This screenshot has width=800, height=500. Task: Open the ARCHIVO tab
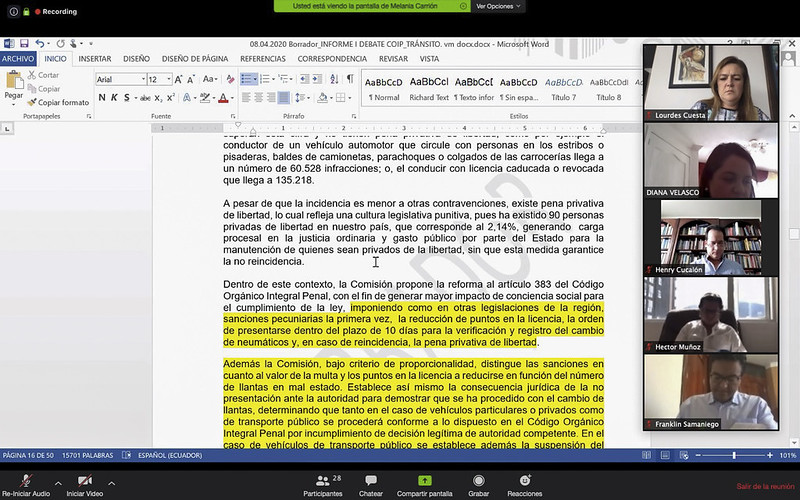(18, 59)
